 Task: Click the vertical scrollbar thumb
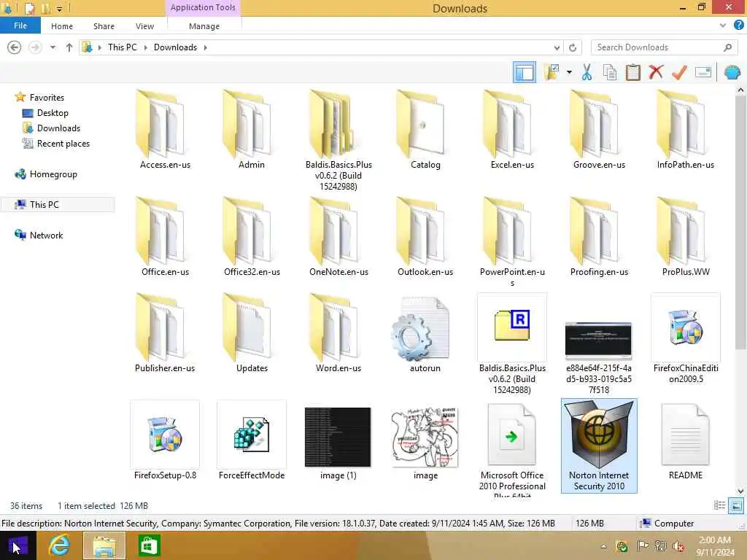740,222
